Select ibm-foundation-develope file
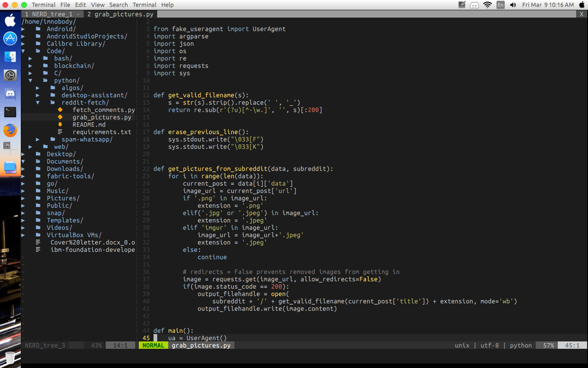Image resolution: width=588 pixels, height=368 pixels. tap(93, 250)
